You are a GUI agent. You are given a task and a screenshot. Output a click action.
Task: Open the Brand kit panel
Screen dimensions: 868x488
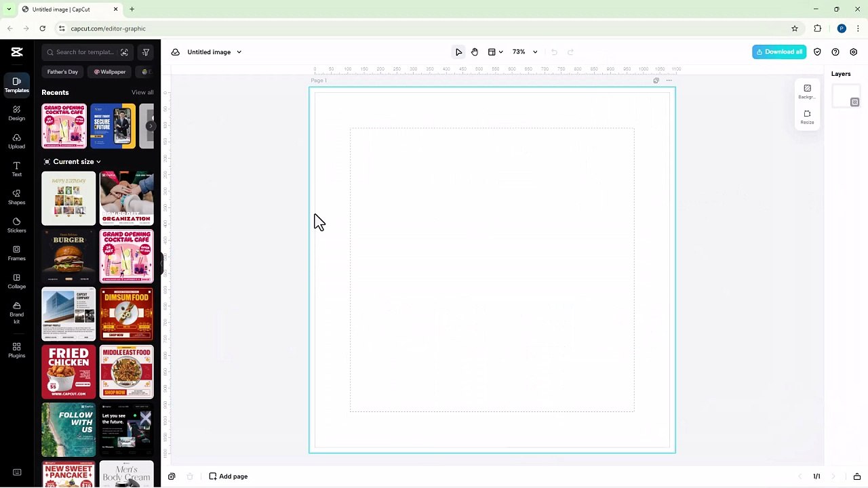coord(16,312)
